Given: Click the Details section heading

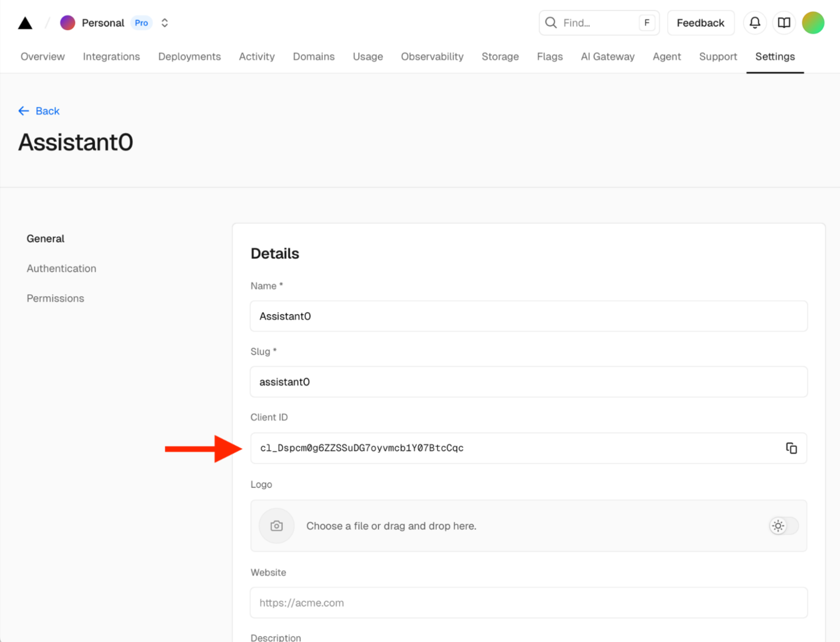Looking at the screenshot, I should point(275,253).
